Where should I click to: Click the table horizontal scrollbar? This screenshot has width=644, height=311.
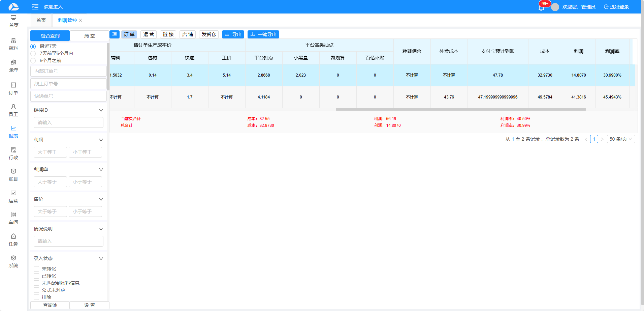pos(460,109)
